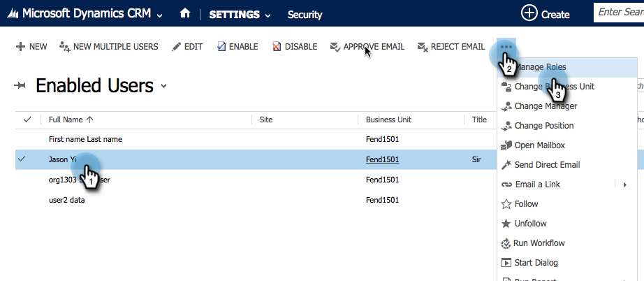Click the star icon next to Follow
Image resolution: width=644 pixels, height=281 pixels.
click(x=508, y=204)
